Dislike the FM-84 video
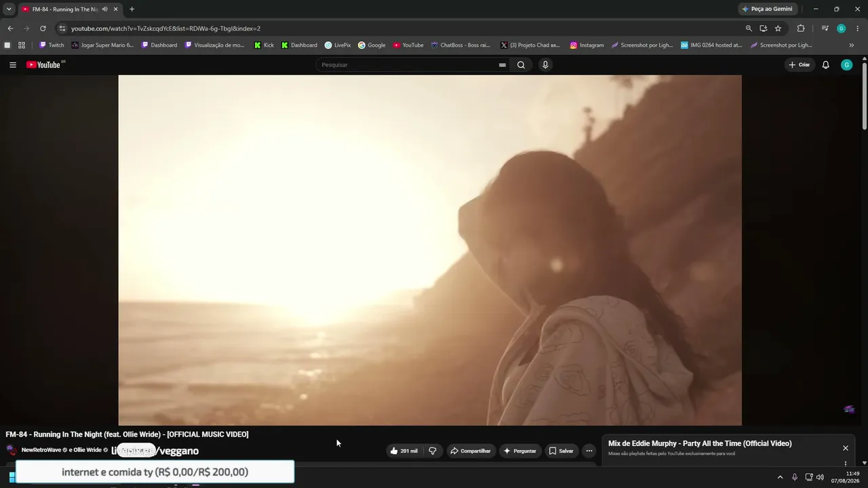Viewport: 868px width, 488px height. [x=433, y=451]
